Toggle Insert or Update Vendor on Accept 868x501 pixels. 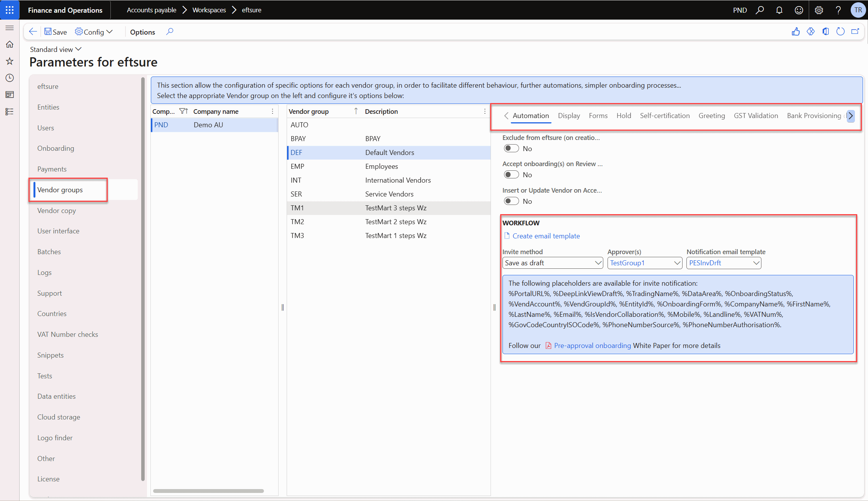pyautogui.click(x=511, y=201)
